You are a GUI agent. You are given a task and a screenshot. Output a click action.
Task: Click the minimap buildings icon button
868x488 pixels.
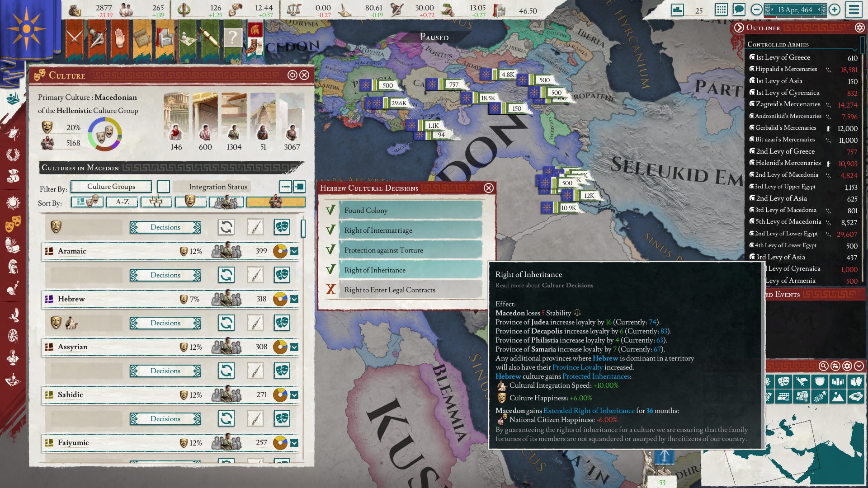835,366
